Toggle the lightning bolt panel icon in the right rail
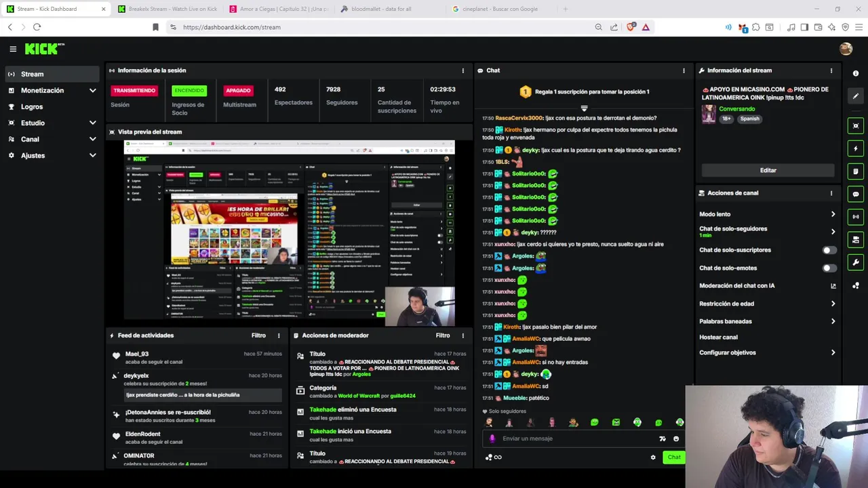The height and width of the screenshot is (488, 868). [x=856, y=148]
